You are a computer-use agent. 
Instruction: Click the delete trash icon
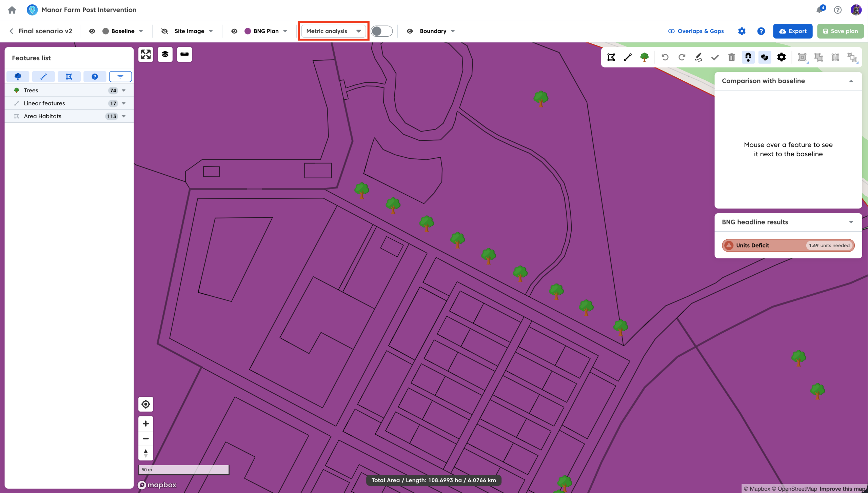(x=731, y=57)
